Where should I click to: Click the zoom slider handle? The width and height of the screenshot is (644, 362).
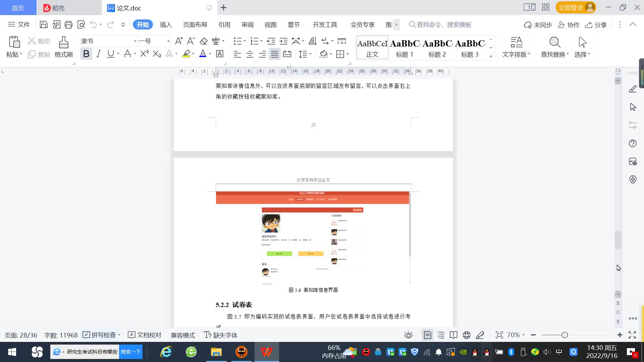565,335
